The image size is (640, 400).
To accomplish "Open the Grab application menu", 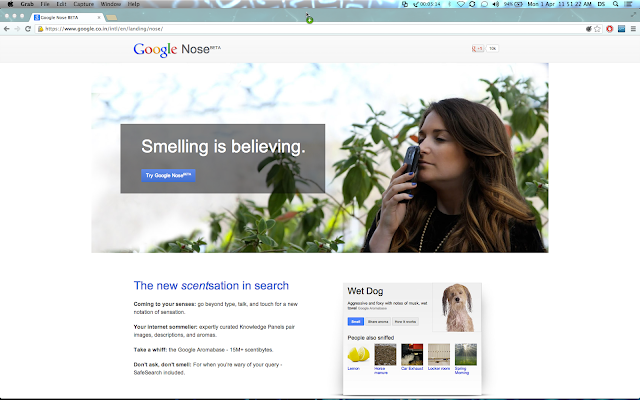I will [x=27, y=4].
